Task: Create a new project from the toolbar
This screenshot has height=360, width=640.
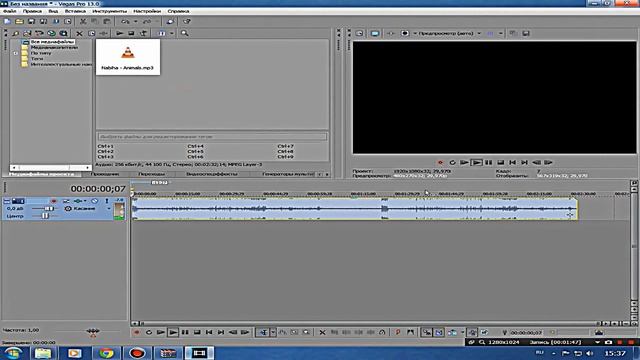Action: 7,21
